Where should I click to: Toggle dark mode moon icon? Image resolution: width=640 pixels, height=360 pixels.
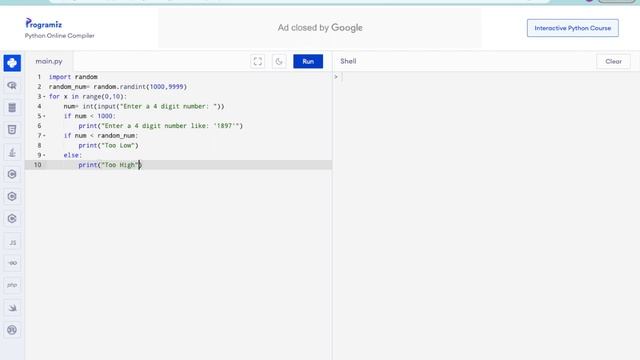coord(279,61)
